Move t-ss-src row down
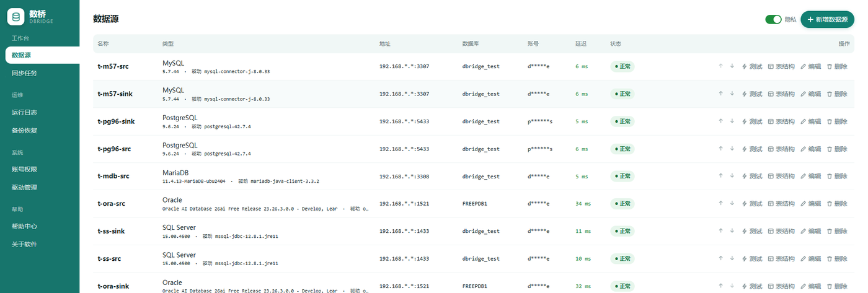This screenshot has width=868, height=293. pos(732,258)
